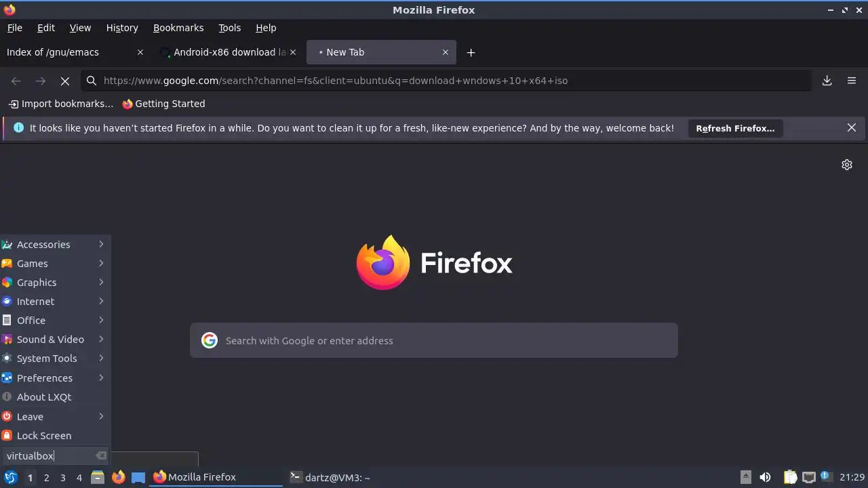Open the Firefox downloads panel
Viewport: 868px width, 488px height.
coord(827,81)
